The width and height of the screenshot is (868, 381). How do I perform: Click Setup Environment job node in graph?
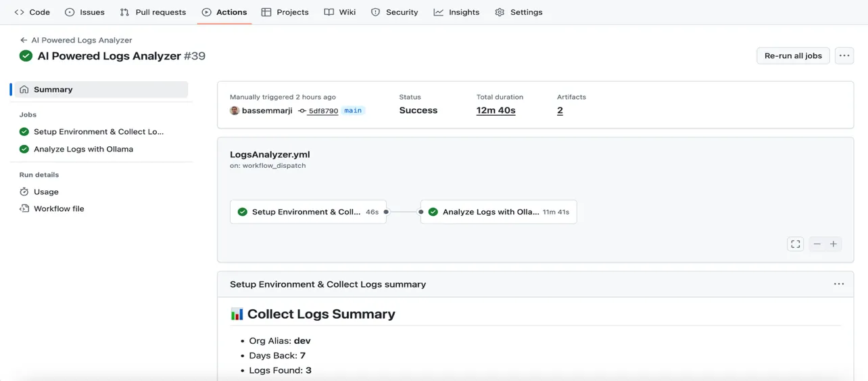pos(308,212)
